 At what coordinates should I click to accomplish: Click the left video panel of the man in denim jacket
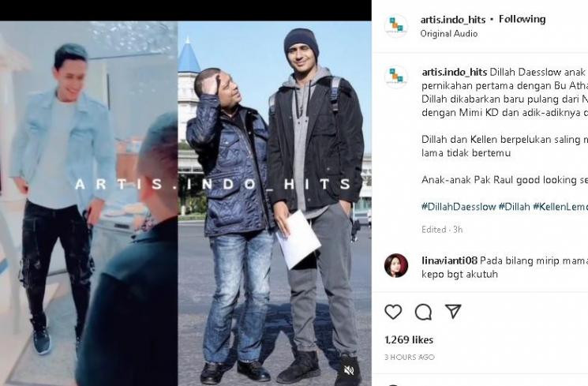(x=89, y=204)
